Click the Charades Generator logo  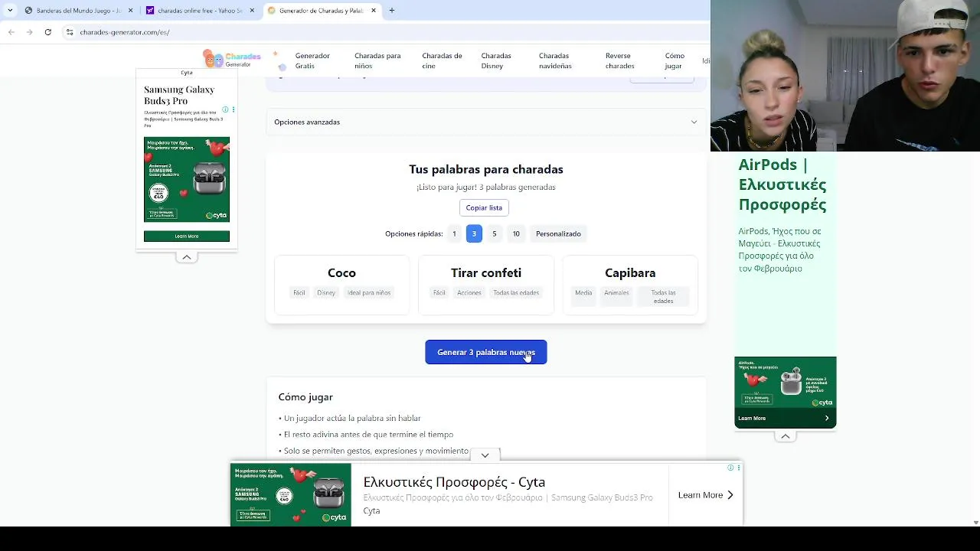point(233,60)
